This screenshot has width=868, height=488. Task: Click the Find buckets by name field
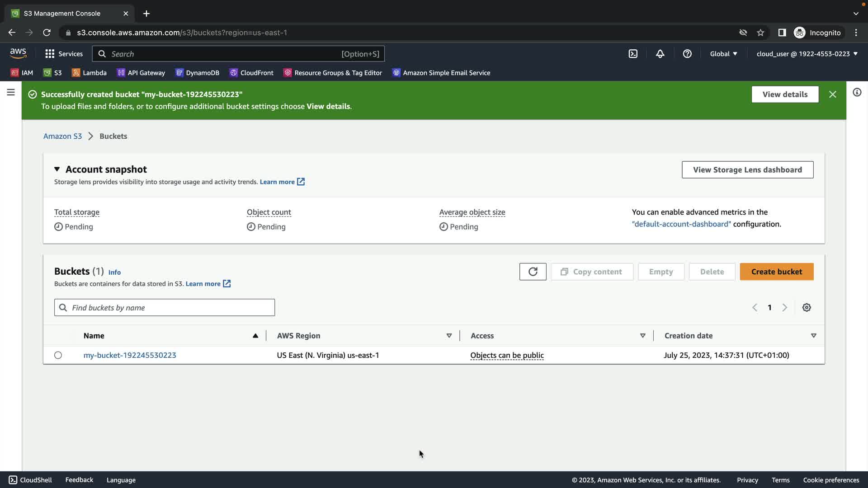tap(165, 308)
